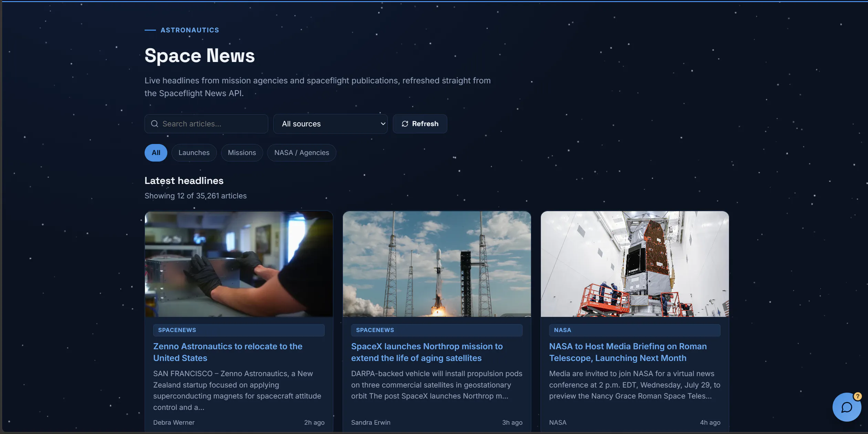Click the Roman briefing summary text
Image resolution: width=868 pixels, height=434 pixels.
coord(635,385)
